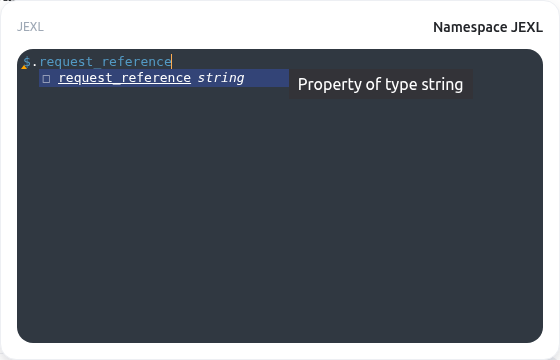Click the dot after the dollar sign
Viewport: 560px width, 360px height.
click(35, 62)
